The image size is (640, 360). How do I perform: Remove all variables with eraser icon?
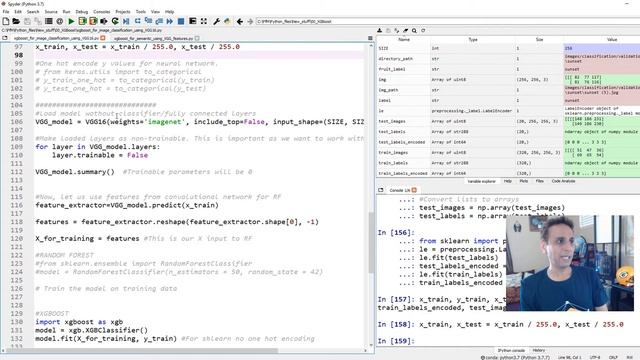click(405, 31)
